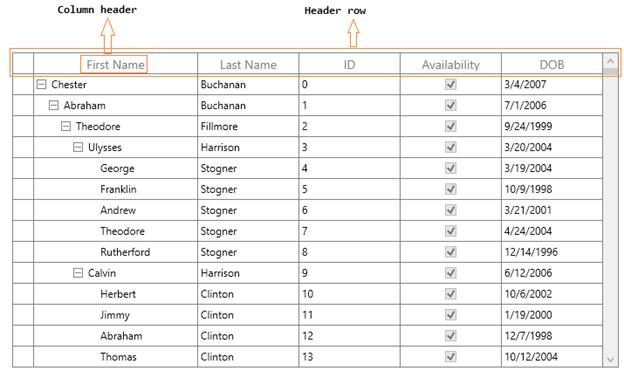This screenshot has width=624, height=371.
Task: Select the date 10/6/2002 cell
Action: pyautogui.click(x=552, y=294)
